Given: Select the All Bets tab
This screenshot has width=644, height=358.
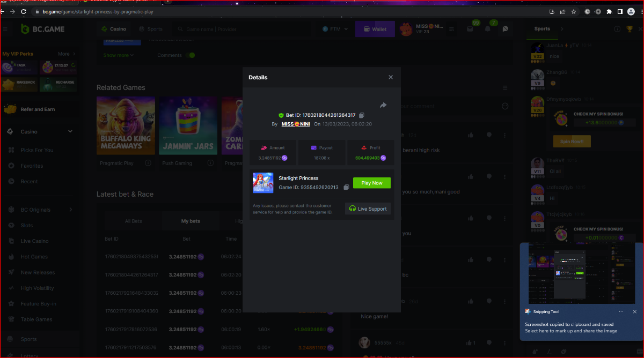Looking at the screenshot, I should pyautogui.click(x=133, y=221).
